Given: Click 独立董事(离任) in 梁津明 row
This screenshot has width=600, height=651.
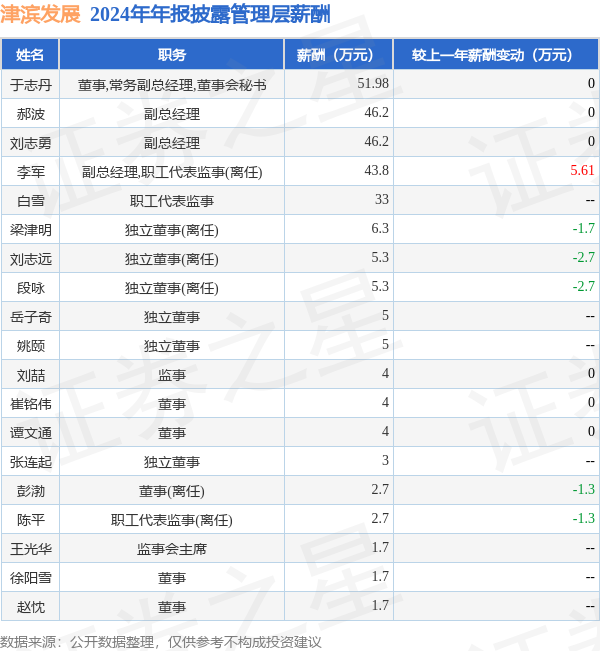Looking at the screenshot, I should [171, 230].
